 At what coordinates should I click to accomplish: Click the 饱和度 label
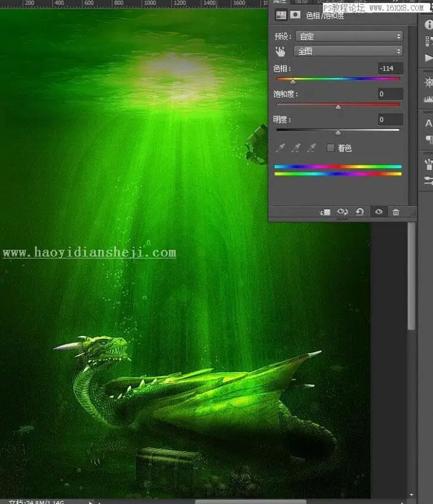point(286,94)
